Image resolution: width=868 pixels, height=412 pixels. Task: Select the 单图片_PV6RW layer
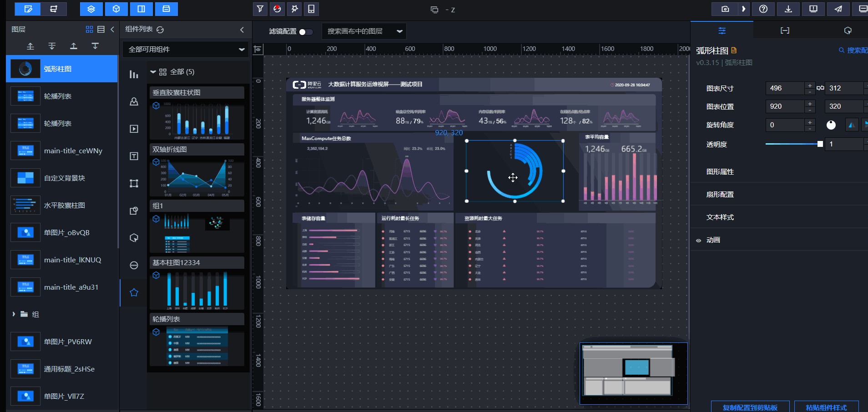(x=62, y=342)
